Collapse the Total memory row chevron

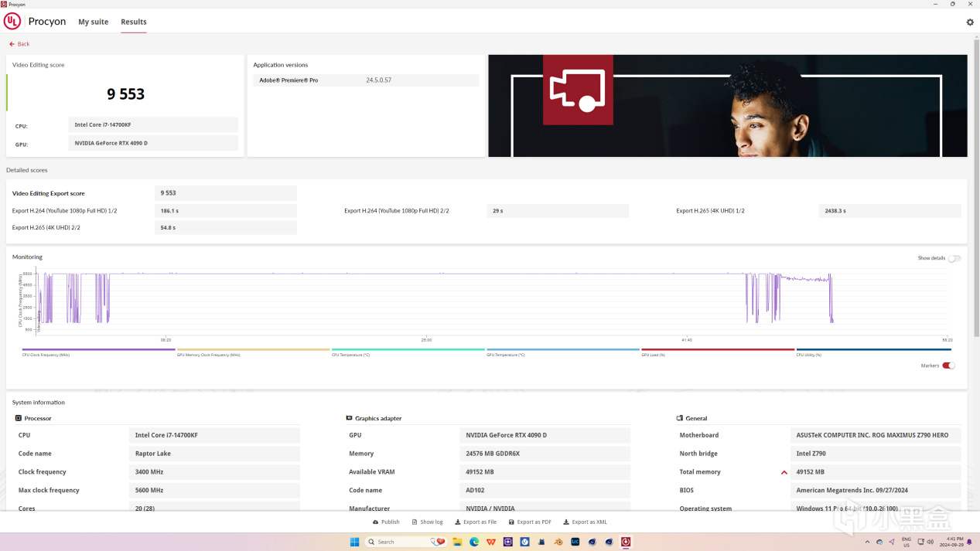coord(784,472)
